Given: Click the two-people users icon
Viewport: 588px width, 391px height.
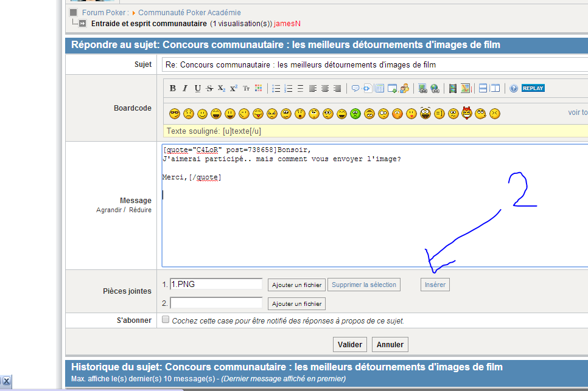Looking at the screenshot, I should 404,88.
